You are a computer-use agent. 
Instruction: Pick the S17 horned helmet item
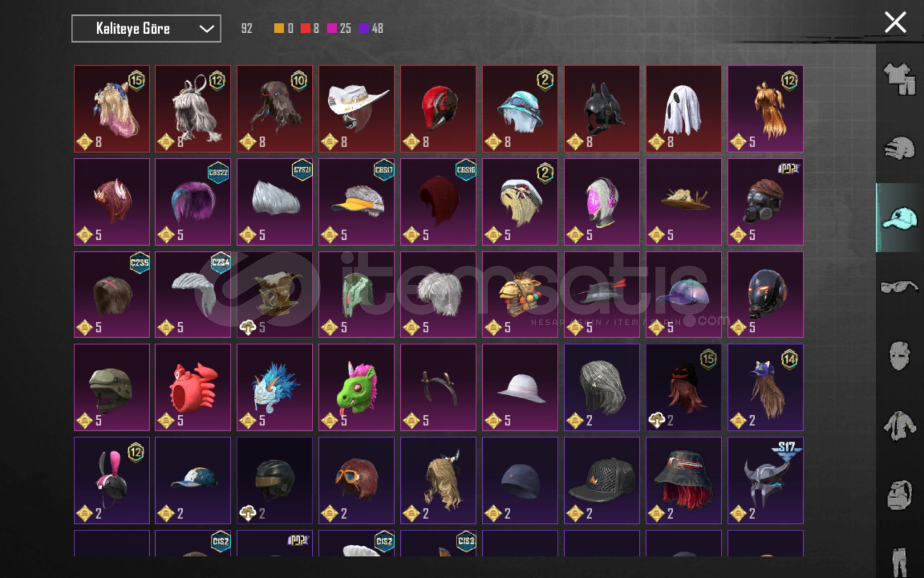[765, 480]
